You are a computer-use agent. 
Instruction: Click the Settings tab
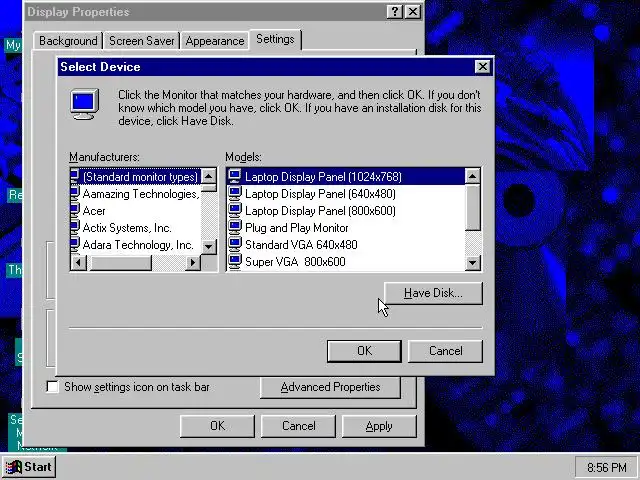[x=275, y=39]
